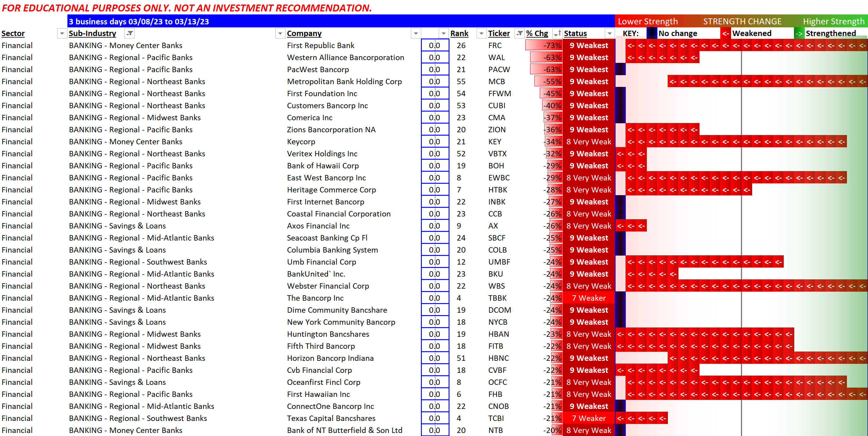Screen dimensions: 868x436
Task: Click the filter arrow left of Company header
Action: click(x=280, y=33)
